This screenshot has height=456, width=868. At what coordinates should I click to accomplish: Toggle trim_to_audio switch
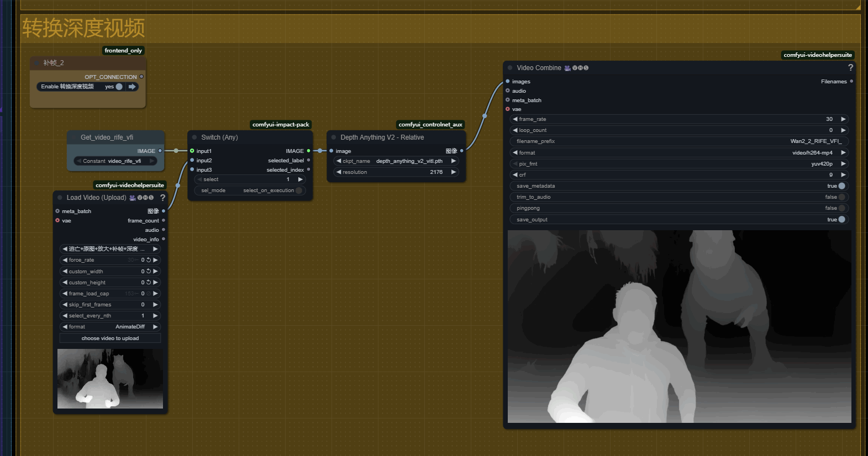click(x=841, y=197)
